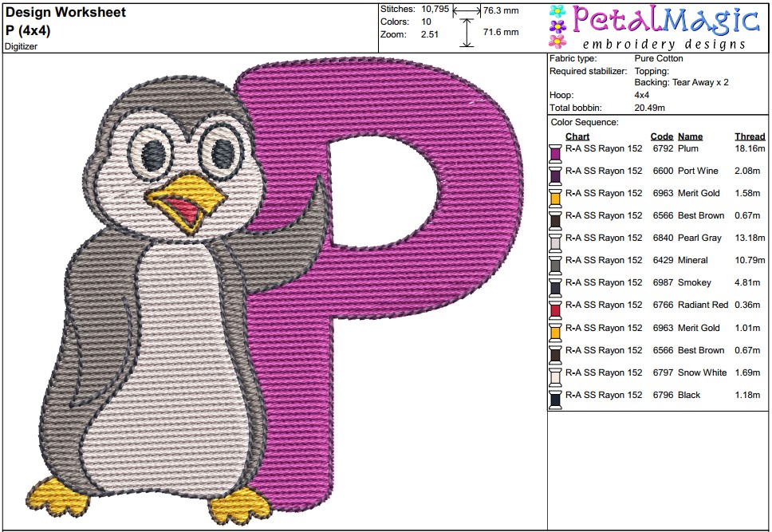This screenshot has width=772, height=532.
Task: Click thread code 6766
Action: coord(663,305)
